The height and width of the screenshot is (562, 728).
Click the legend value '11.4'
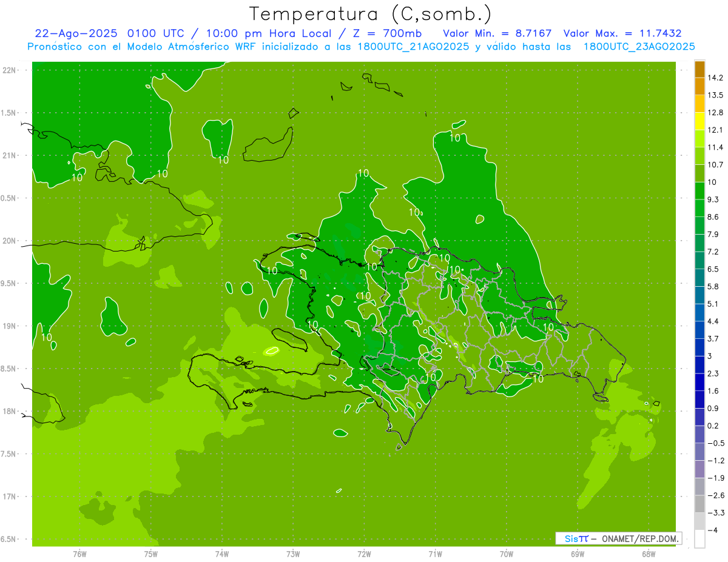tap(715, 147)
